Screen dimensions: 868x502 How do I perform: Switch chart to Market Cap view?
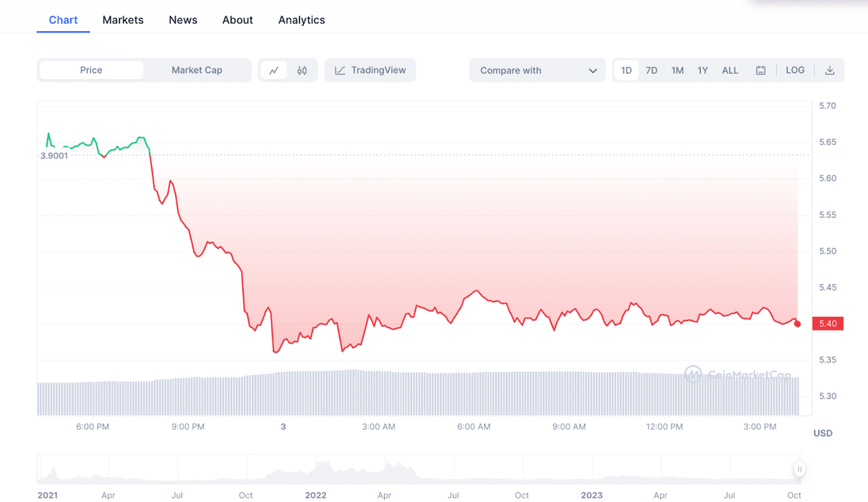pyautogui.click(x=197, y=70)
